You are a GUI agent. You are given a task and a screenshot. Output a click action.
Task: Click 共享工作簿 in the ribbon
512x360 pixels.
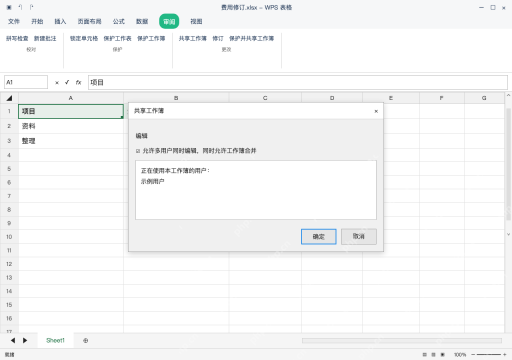click(x=193, y=38)
